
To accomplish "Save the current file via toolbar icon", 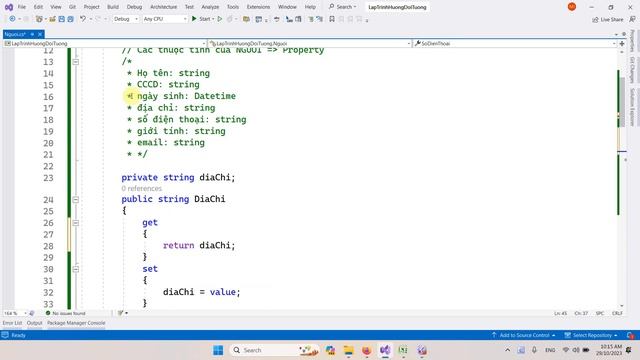I will 62,19.
